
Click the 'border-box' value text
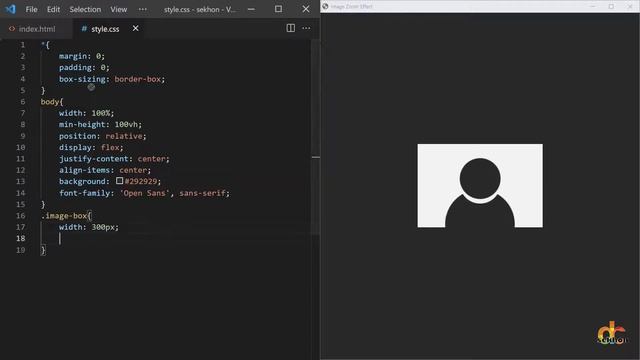[138, 79]
